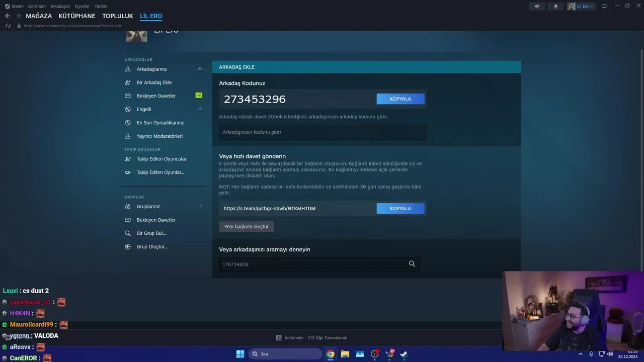Click the Arkadaşınızın kodunu girin field
The height and width of the screenshot is (362, 644).
[323, 132]
